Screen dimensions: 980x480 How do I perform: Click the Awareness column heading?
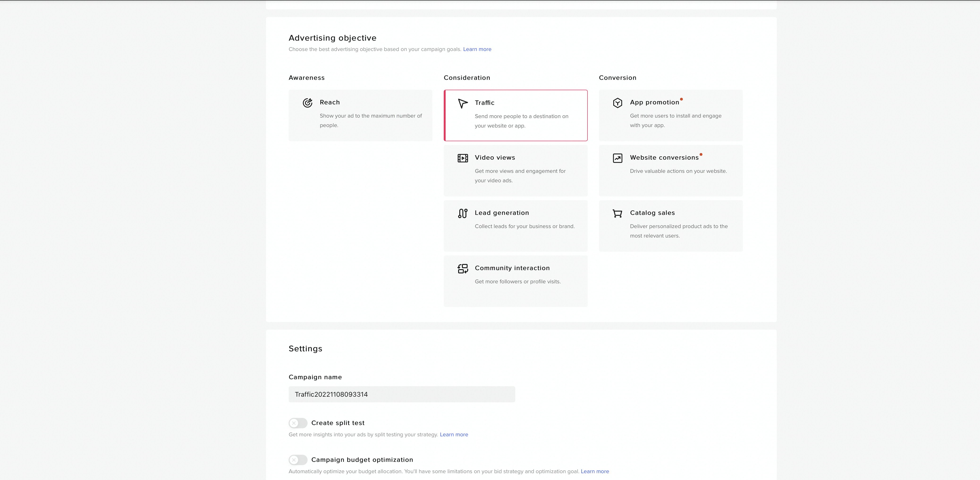306,78
